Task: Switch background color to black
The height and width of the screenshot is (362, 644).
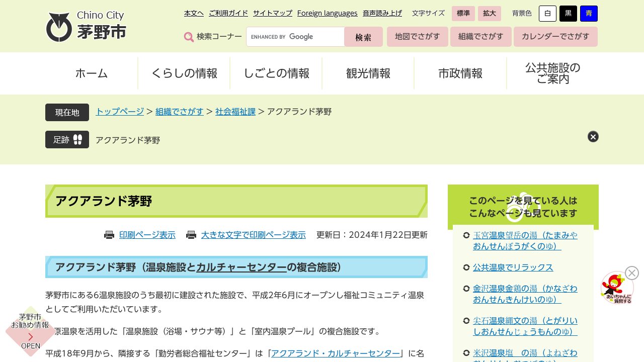Action: point(568,14)
